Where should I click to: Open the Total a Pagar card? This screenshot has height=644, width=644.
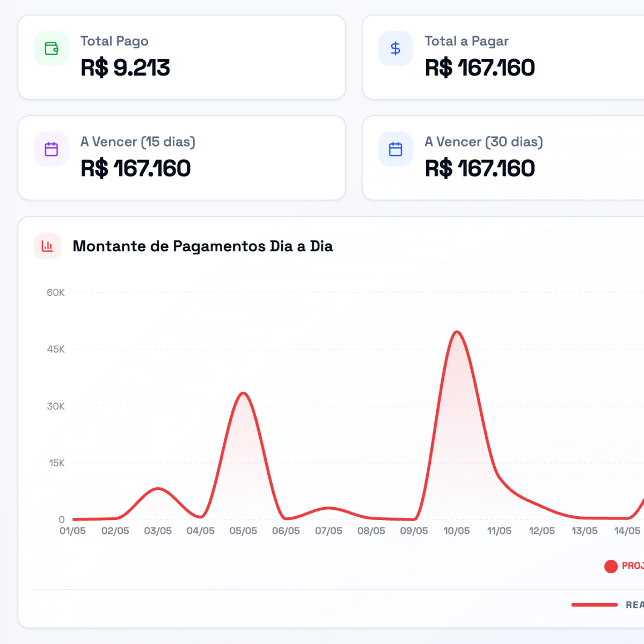503,57
